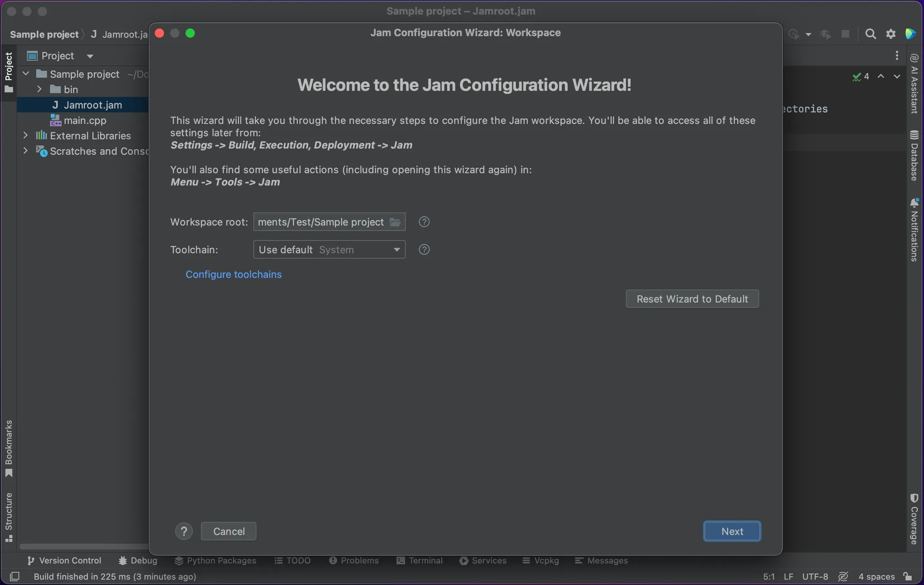Click the JetBrains toolbox colorful icon
Screen dimensions: 924x585
coord(910,34)
